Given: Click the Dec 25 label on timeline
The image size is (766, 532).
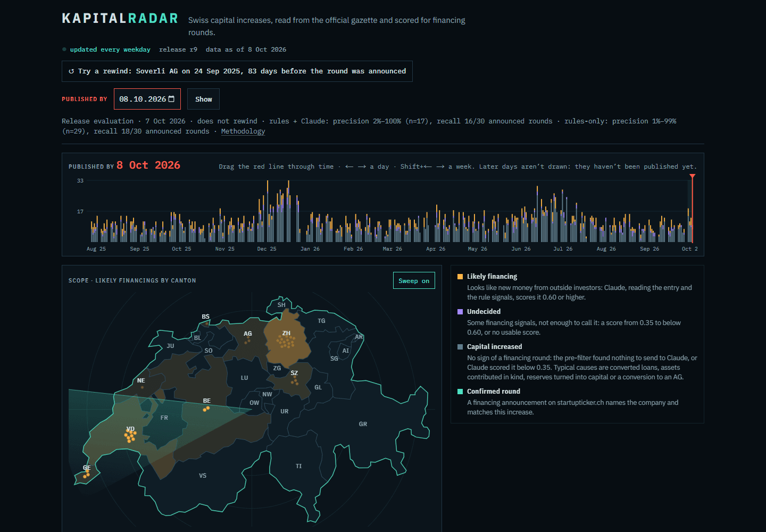Looking at the screenshot, I should click(267, 249).
